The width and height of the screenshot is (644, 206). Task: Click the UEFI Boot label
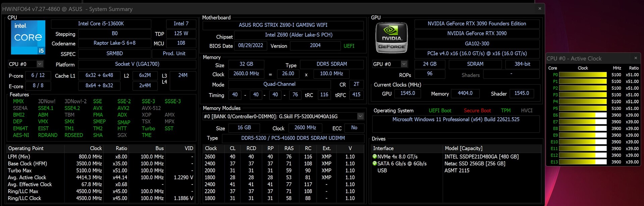click(440, 111)
